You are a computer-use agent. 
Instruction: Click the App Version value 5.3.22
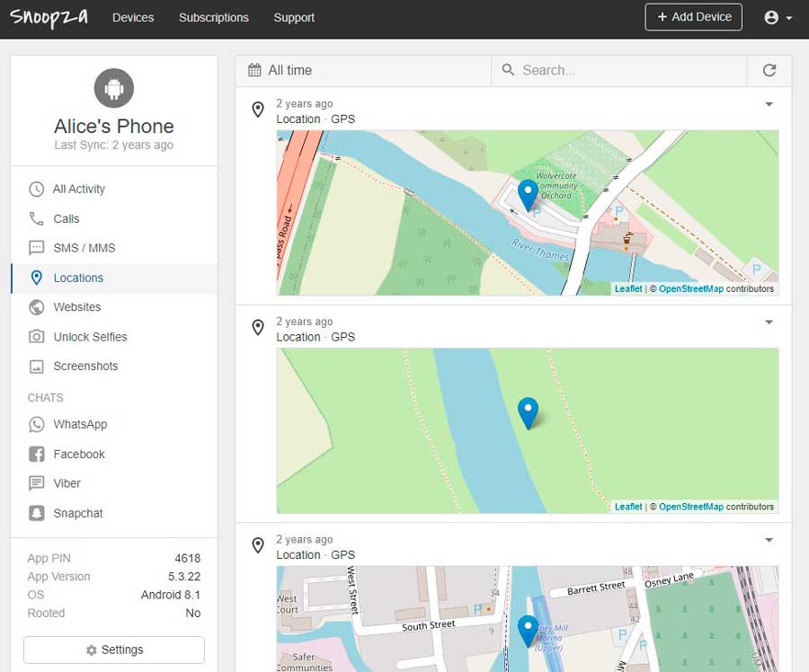184,577
